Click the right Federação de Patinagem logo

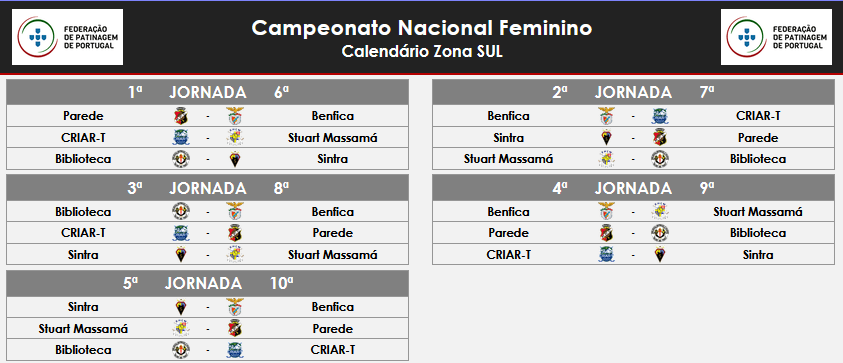pyautogui.click(x=776, y=37)
